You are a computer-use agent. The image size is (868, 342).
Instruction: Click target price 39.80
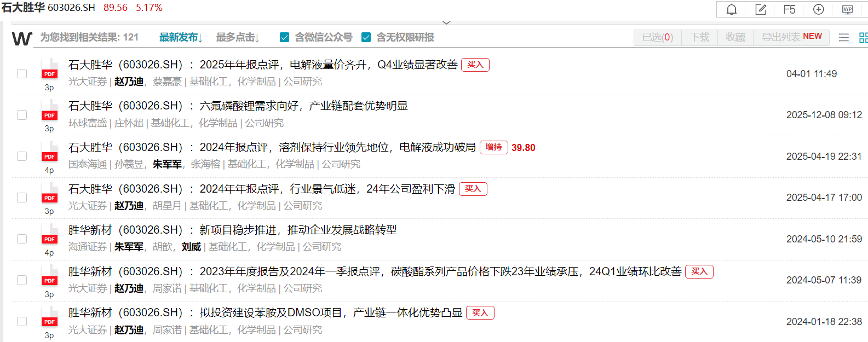pos(524,148)
